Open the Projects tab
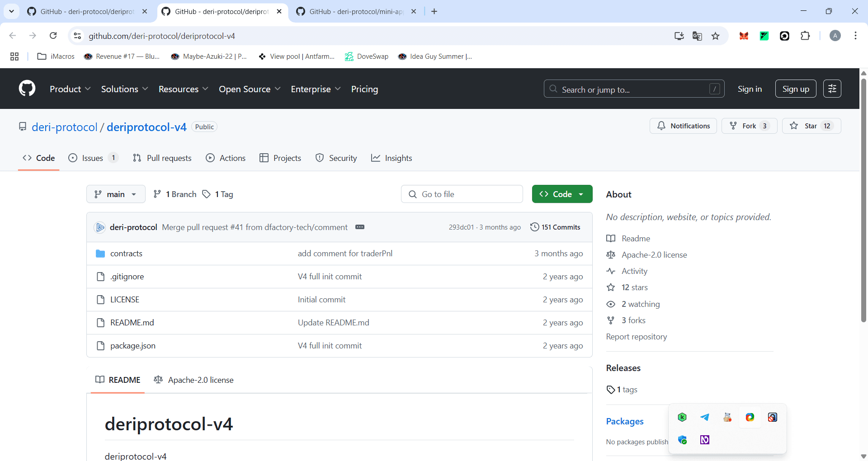This screenshot has height=461, width=868. pos(280,158)
